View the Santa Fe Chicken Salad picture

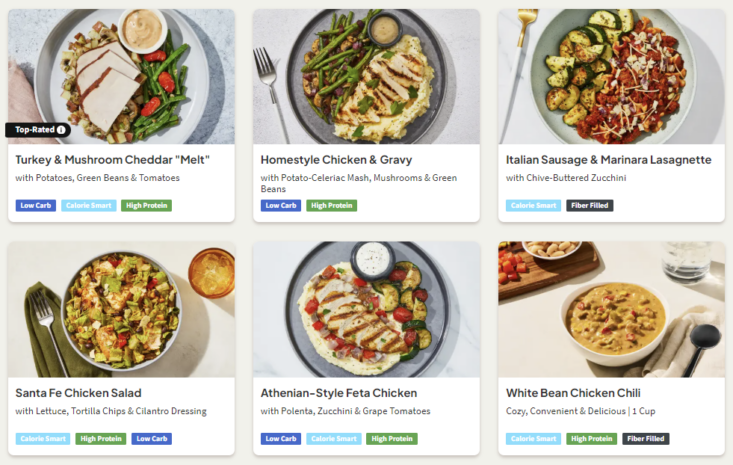tap(121, 309)
